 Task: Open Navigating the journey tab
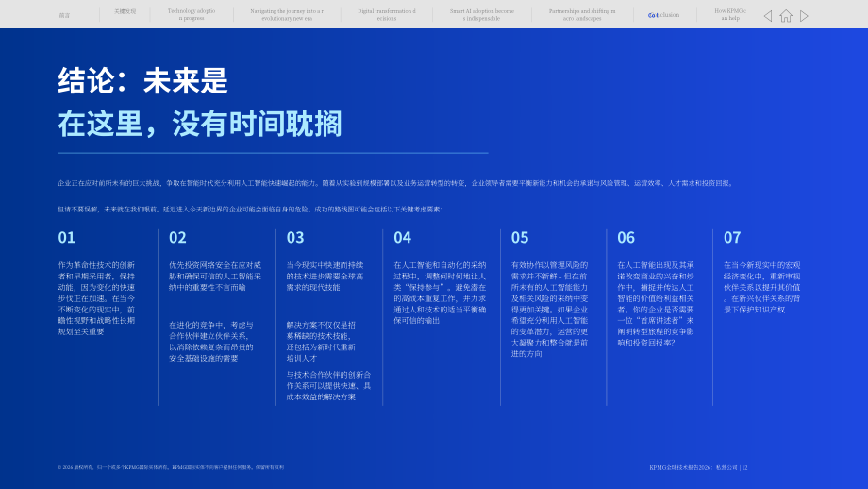pyautogui.click(x=287, y=14)
